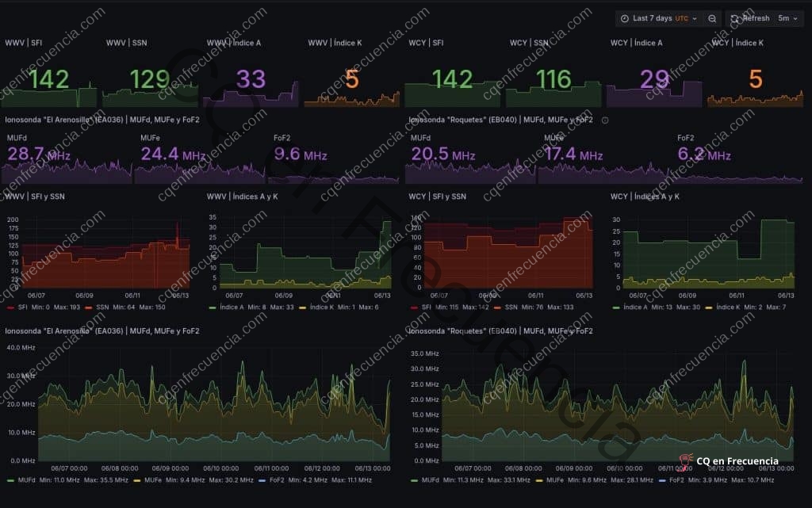Click MUFd color swatch in El Arenosillo legend

(10, 479)
